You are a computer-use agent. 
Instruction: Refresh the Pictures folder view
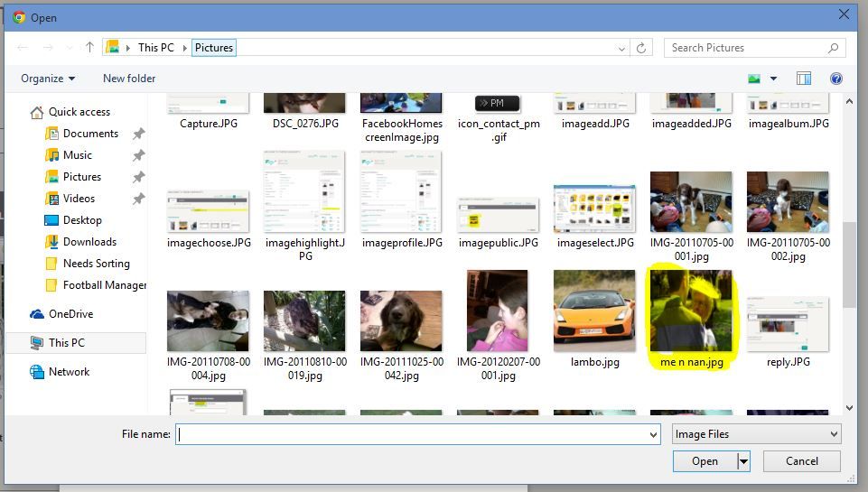click(x=641, y=48)
